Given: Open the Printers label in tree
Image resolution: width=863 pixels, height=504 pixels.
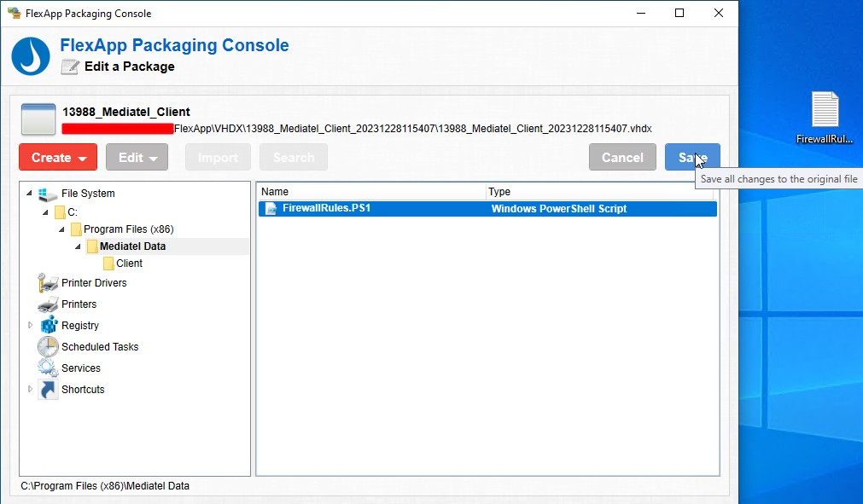Looking at the screenshot, I should pos(79,304).
